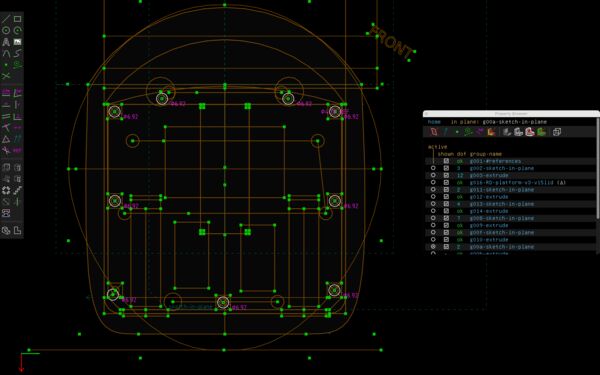Select the Datum point tool

(x=6, y=65)
